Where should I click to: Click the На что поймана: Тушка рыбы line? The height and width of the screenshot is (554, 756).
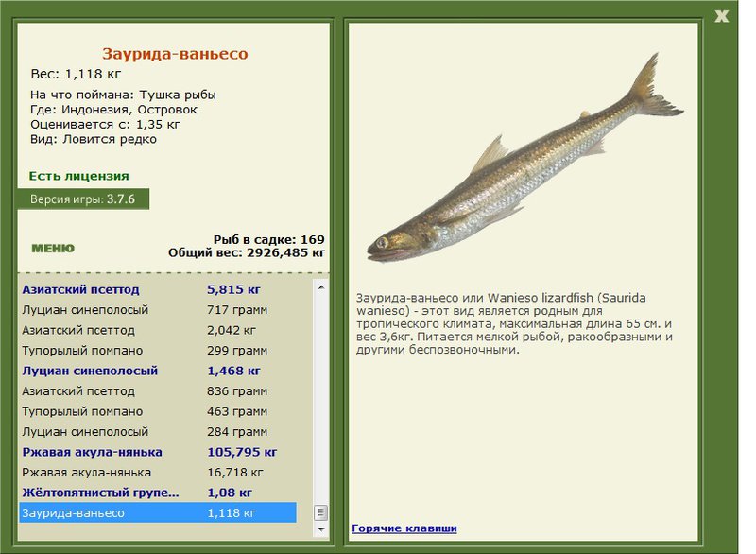click(123, 95)
